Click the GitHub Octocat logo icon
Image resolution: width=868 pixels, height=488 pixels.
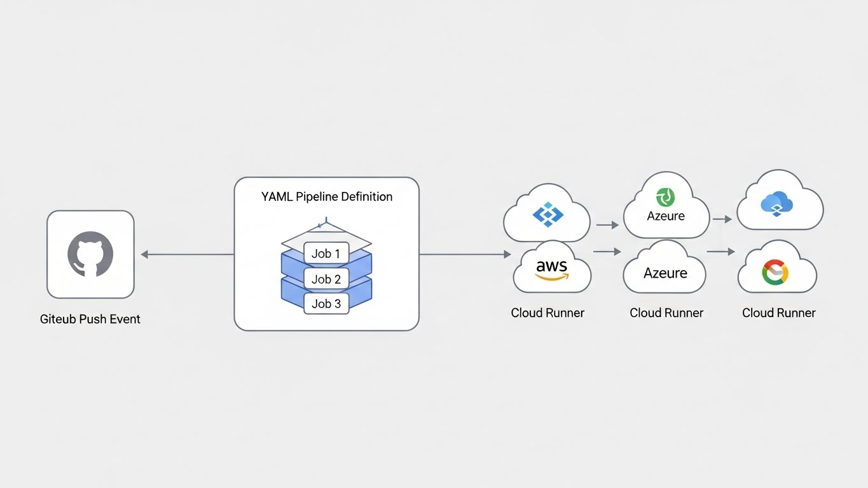[90, 254]
